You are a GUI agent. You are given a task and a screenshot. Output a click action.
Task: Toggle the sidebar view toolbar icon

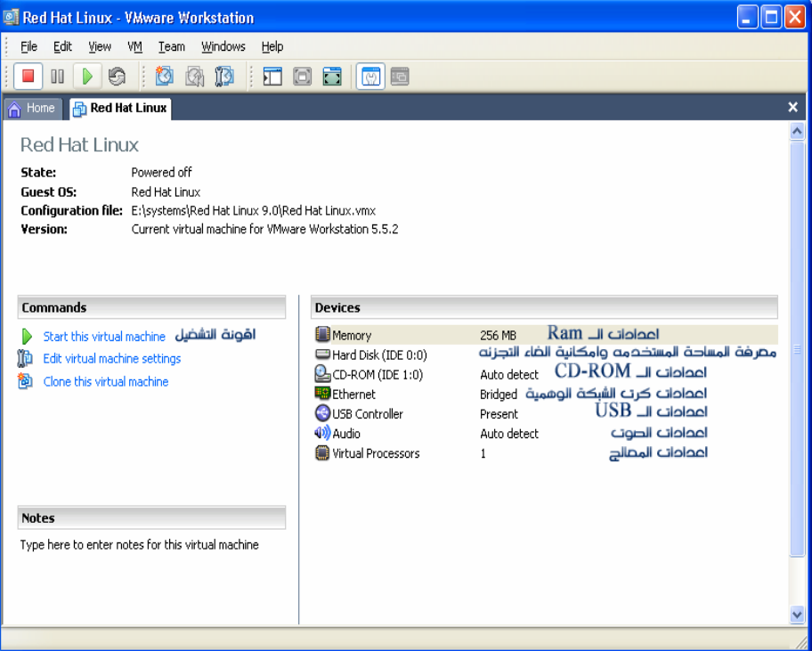(272, 77)
